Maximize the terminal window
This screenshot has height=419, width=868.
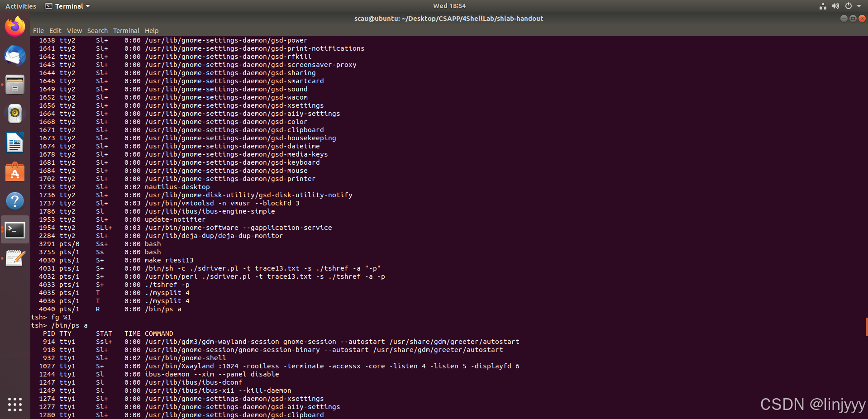(853, 19)
